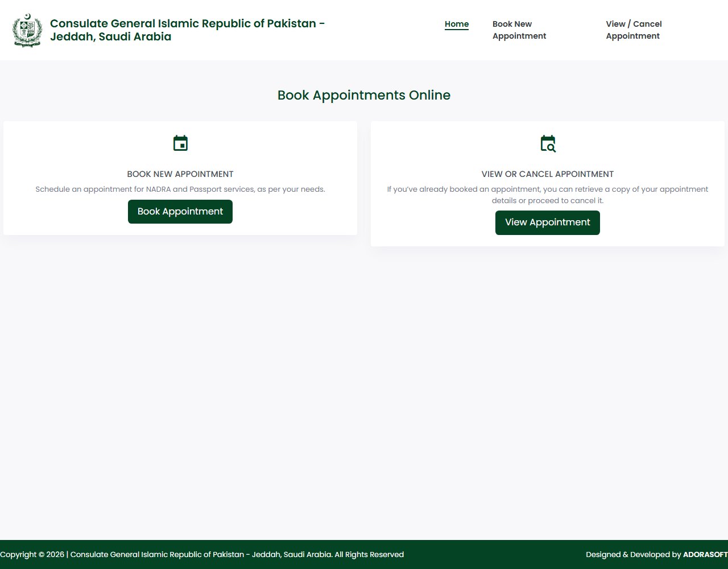Open the Home navigation link

[x=457, y=24]
